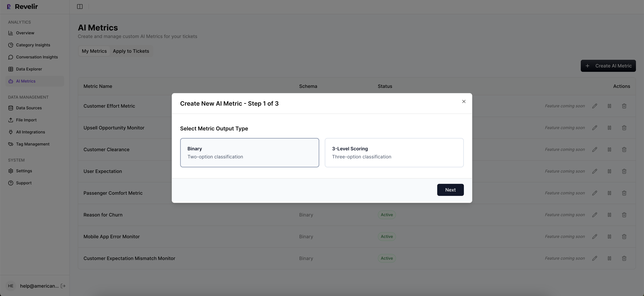The height and width of the screenshot is (296, 644).
Task: Click the Next button in the dialog
Action: 450,190
